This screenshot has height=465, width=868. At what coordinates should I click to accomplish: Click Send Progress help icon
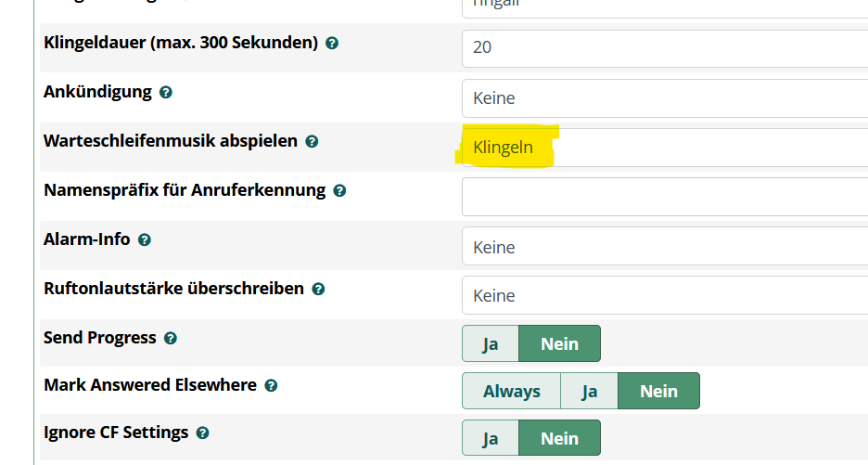pyautogui.click(x=170, y=339)
